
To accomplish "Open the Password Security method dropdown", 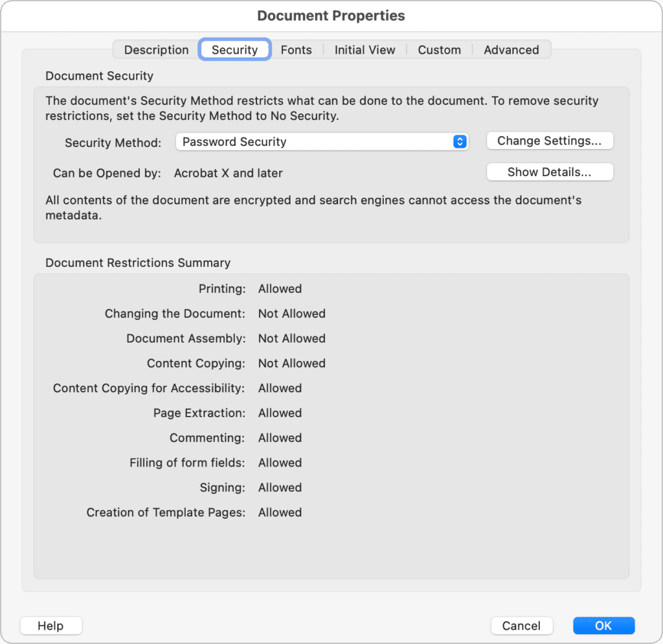I will coord(321,142).
